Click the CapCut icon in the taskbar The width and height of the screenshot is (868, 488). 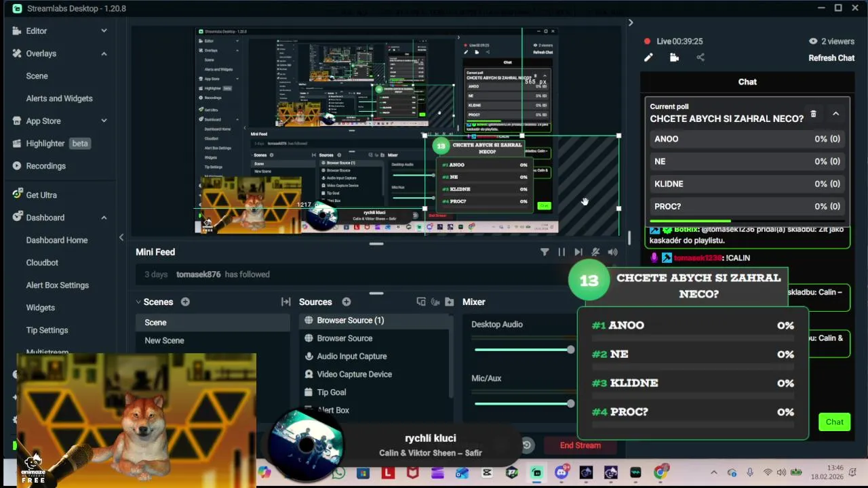[487, 473]
